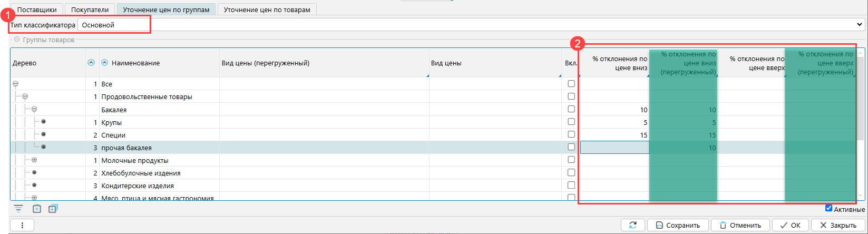The height and width of the screenshot is (234, 868).
Task: Check the Вкл. box for Специи row
Action: [x=571, y=134]
